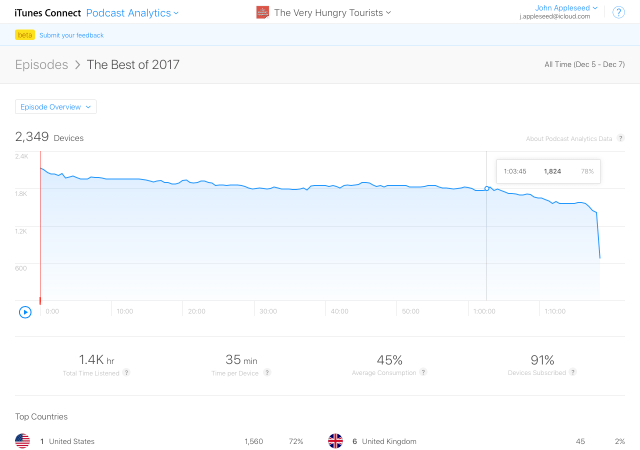Viewport: 640px width, 450px height.
Task: Open the help icon beside Total Time Listened
Action: (x=127, y=372)
